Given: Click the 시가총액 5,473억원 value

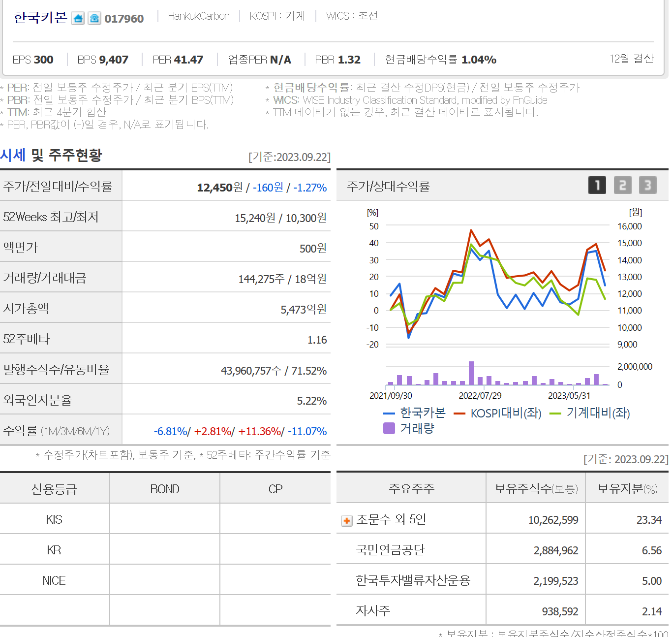Looking at the screenshot, I should pyautogui.click(x=304, y=310).
